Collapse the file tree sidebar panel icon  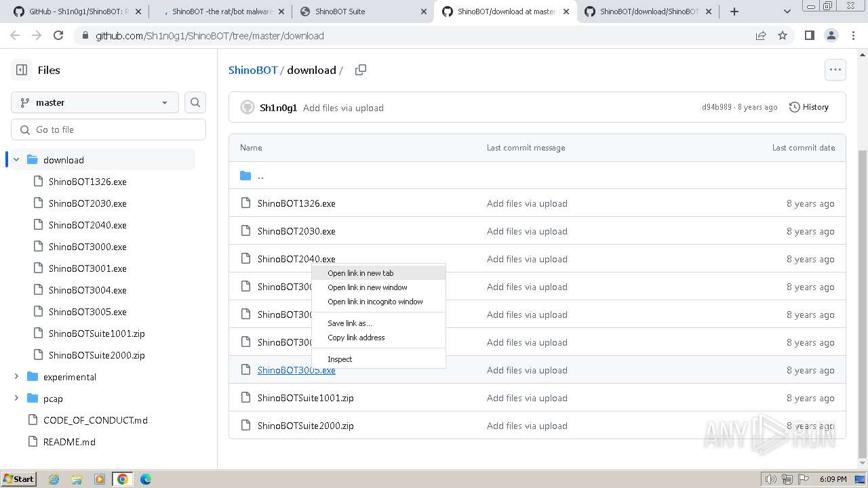tap(22, 70)
